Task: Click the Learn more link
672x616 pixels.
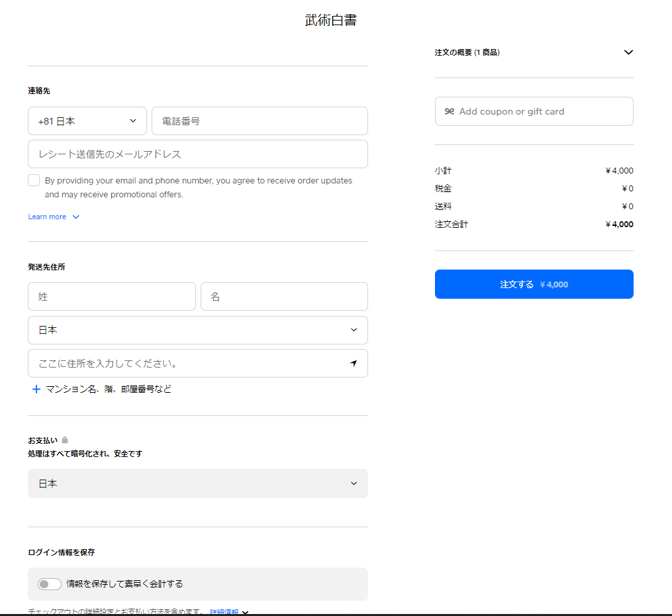Action: pyautogui.click(x=47, y=217)
